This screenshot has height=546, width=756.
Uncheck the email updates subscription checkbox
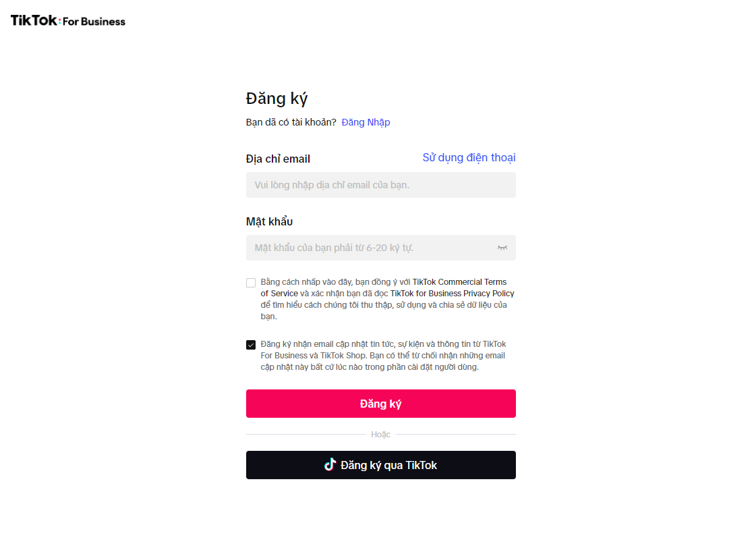pyautogui.click(x=251, y=344)
